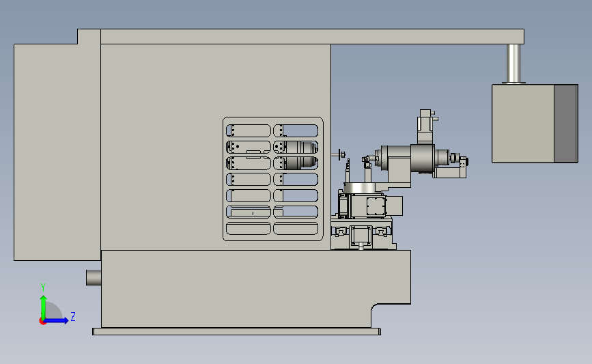Select the small upright motor above the spindle

coord(425,126)
